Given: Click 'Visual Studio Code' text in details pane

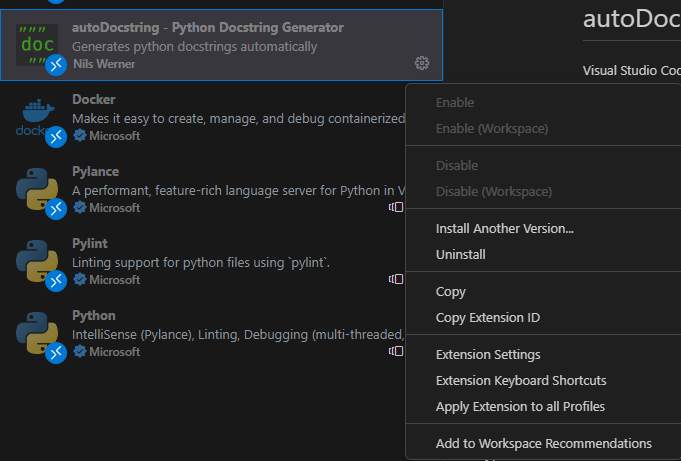Looking at the screenshot, I should click(632, 70).
